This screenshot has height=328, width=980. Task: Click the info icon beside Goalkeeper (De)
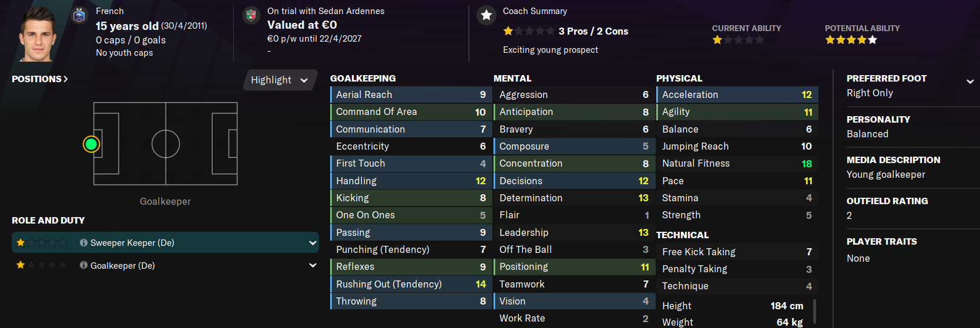[x=83, y=266]
